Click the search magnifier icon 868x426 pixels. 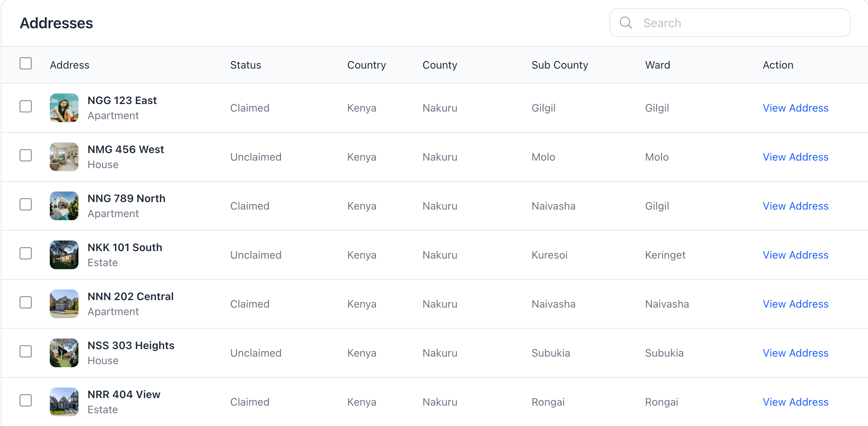click(x=626, y=23)
